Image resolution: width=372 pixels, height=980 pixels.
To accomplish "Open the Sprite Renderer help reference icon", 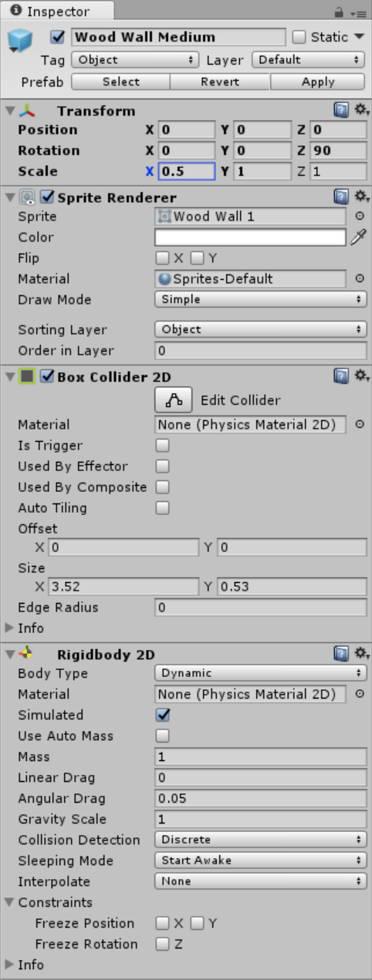I will tap(341, 197).
